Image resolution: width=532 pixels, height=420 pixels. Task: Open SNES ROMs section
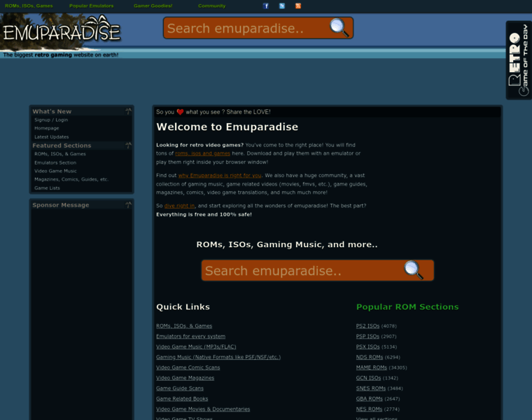pyautogui.click(x=371, y=388)
